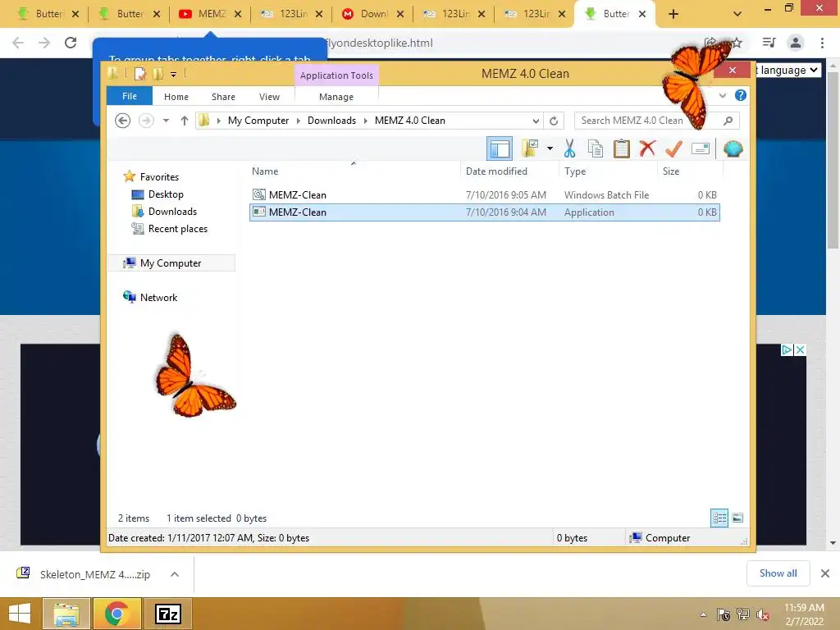The width and height of the screenshot is (840, 630).
Task: Open the File ribbon tab
Action: click(x=130, y=96)
